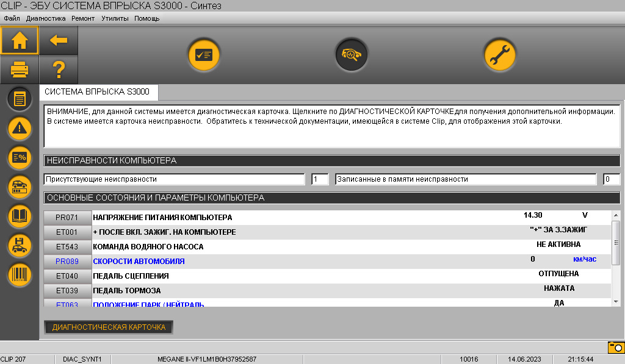Click the PR089 parameter button
This screenshot has height=364, width=625.
[67, 261]
